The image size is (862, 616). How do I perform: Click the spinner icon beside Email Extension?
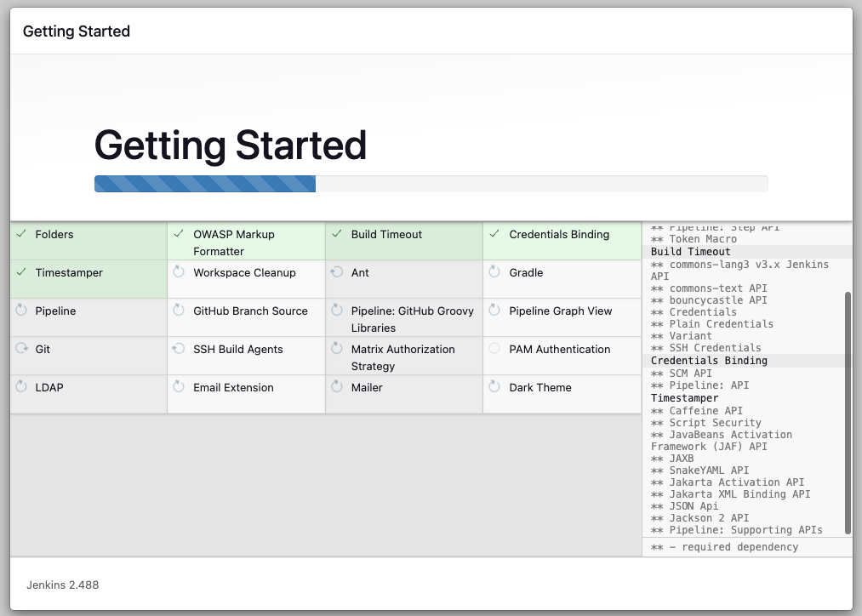pos(179,386)
